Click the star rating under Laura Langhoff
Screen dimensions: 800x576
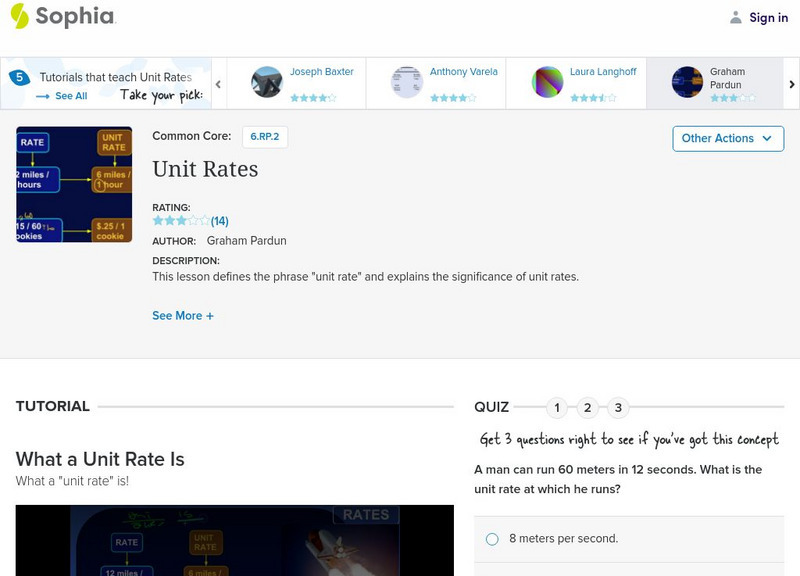593,97
